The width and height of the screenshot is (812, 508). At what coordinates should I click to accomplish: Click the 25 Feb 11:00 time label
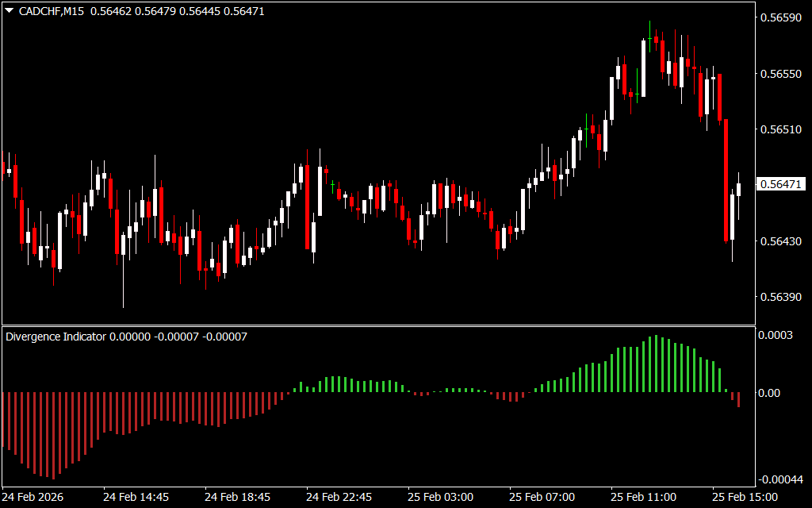(x=643, y=497)
